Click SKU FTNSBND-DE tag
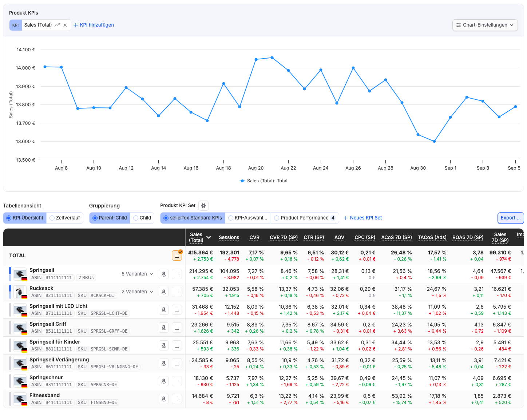This screenshot has height=420, width=527. (x=98, y=403)
